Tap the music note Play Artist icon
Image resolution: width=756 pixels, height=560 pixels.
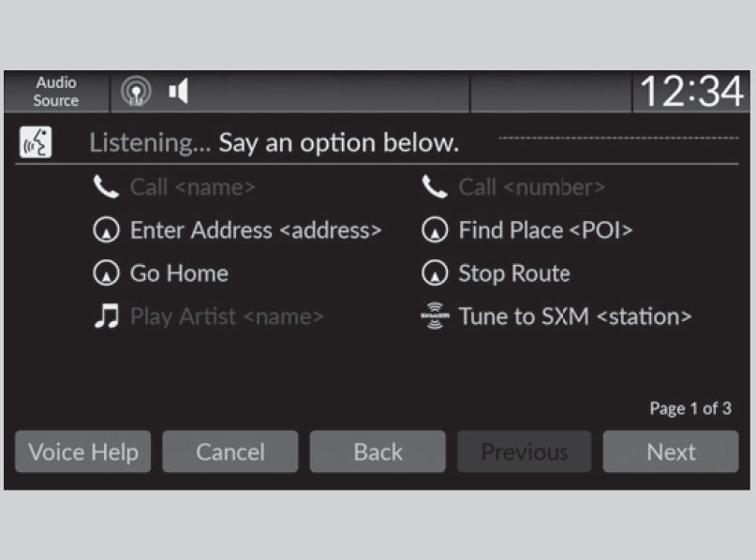pyautogui.click(x=107, y=317)
